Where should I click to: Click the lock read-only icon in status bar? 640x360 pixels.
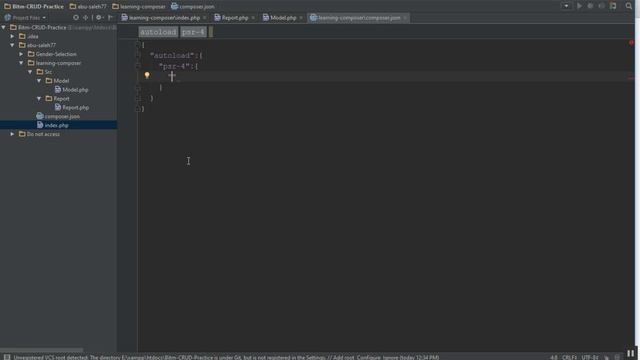pyautogui.click(x=606, y=357)
